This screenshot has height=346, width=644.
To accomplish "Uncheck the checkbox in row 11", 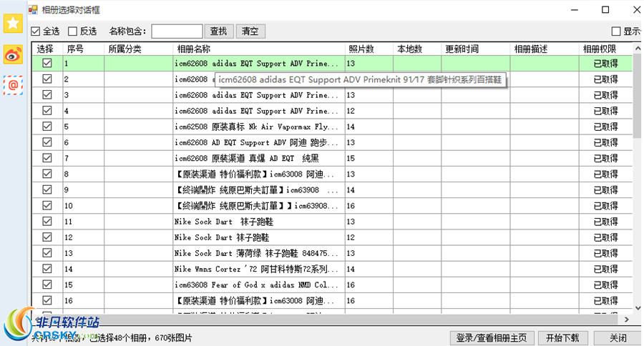I will (x=47, y=221).
